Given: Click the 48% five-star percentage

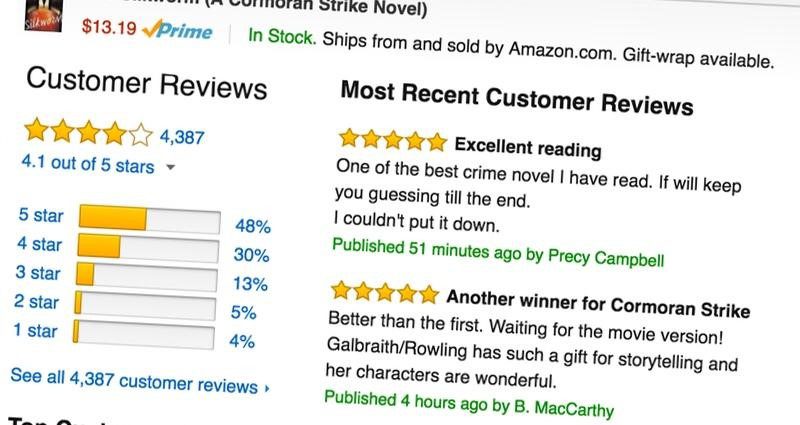Looking at the screenshot, I should point(253,226).
